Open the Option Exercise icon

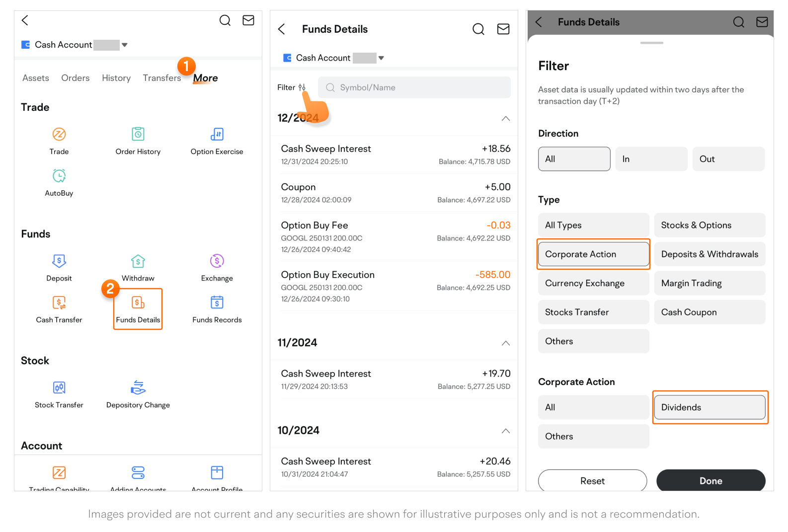coord(217,135)
